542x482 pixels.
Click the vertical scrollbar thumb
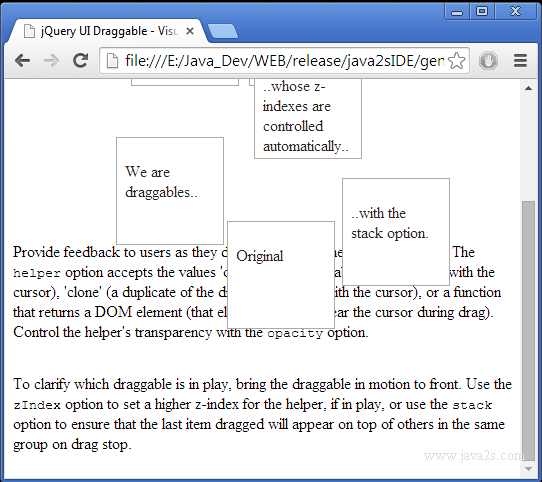click(x=528, y=330)
